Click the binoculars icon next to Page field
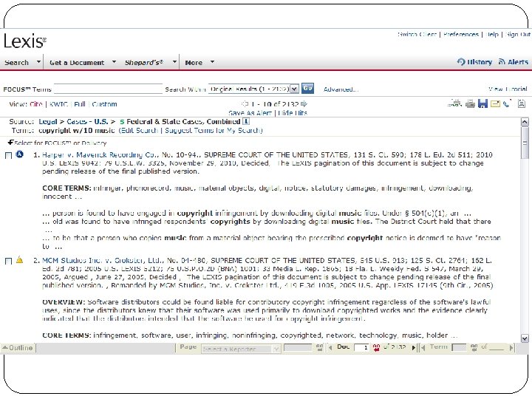 click(x=320, y=347)
